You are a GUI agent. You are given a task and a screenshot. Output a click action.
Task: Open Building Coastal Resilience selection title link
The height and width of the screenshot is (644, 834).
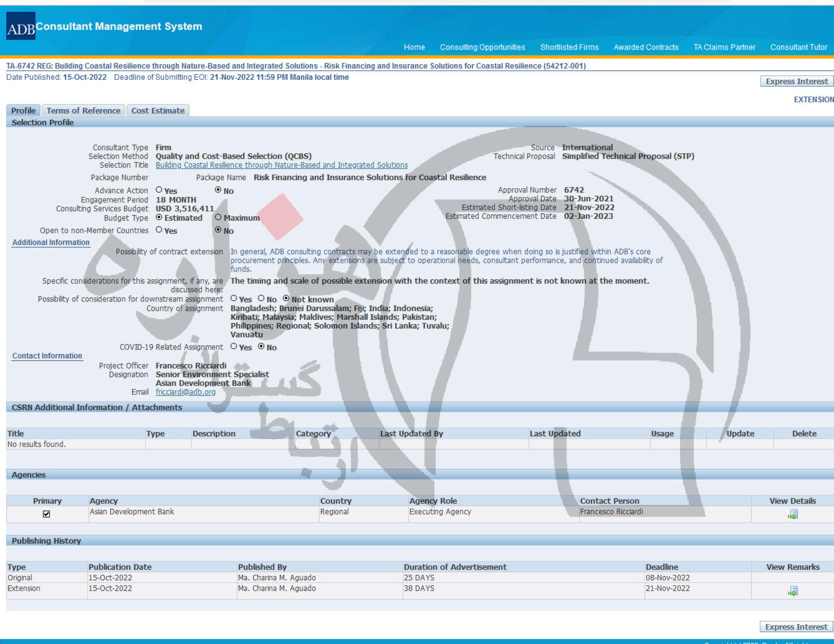pos(282,165)
